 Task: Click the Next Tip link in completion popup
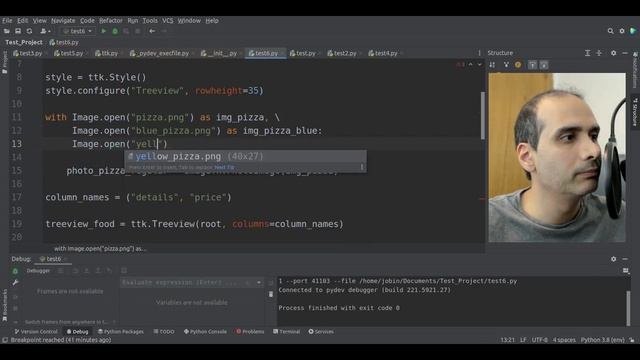pos(224,167)
